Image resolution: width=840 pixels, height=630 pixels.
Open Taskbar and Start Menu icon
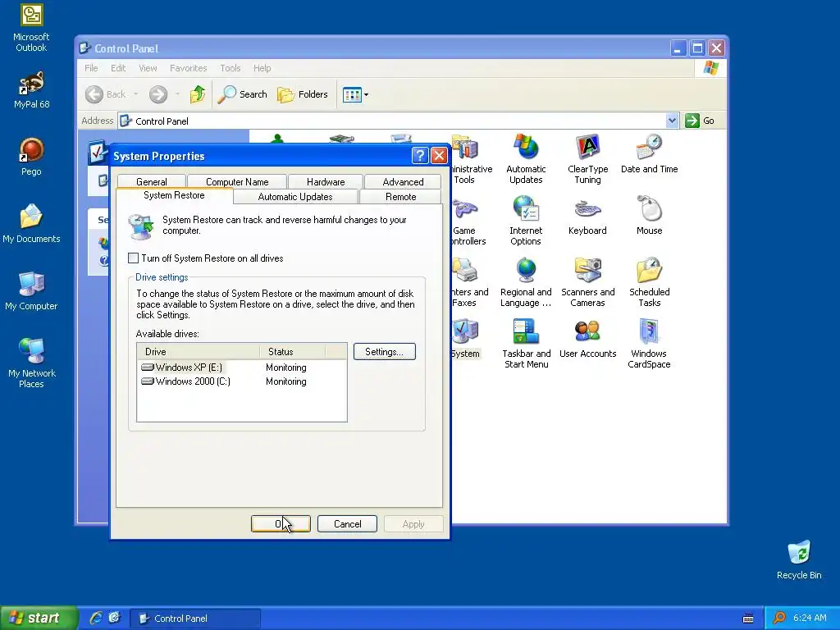[526, 344]
